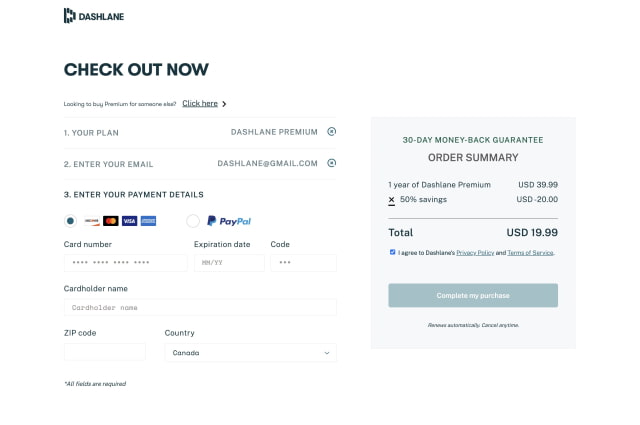Image resolution: width=640 pixels, height=425 pixels.
Task: Focus the Cardholder name field
Action: pos(200,307)
